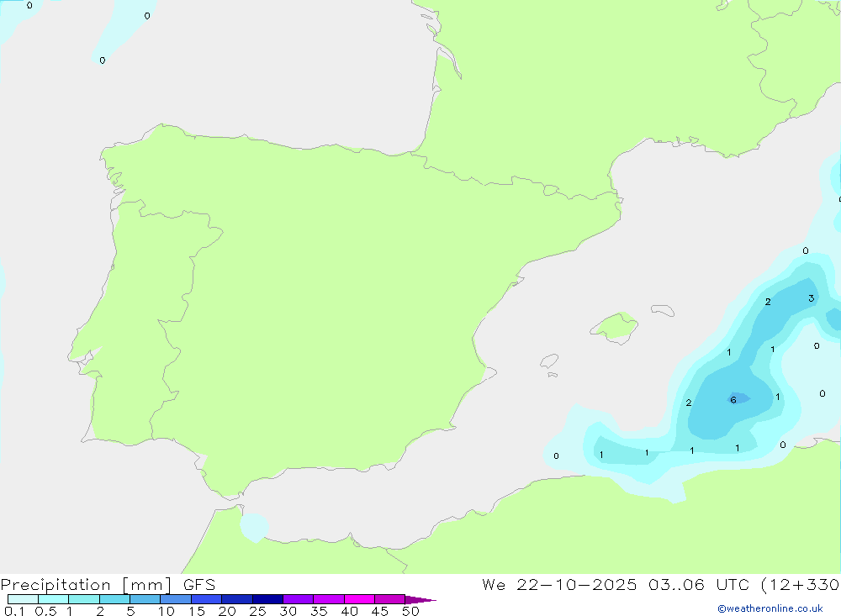The image size is (841, 616).
Task: Pick the lightest 0.1–0.5 mm legend swatch
Action: click(x=23, y=599)
